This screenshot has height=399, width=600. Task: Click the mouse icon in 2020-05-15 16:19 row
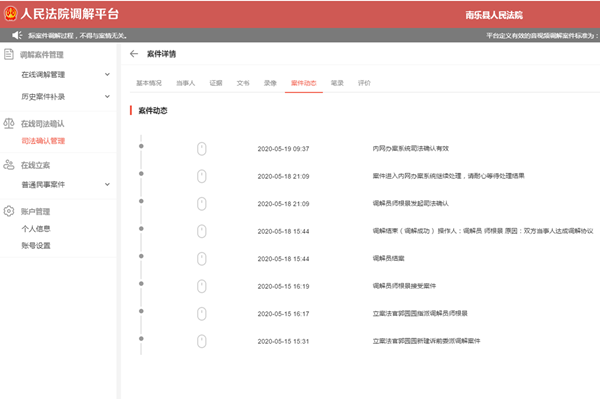pyautogui.click(x=202, y=286)
